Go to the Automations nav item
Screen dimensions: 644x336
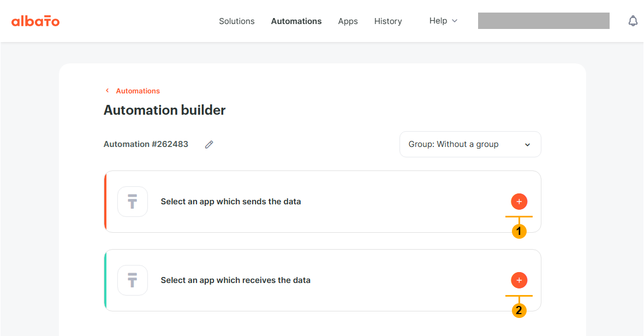296,21
